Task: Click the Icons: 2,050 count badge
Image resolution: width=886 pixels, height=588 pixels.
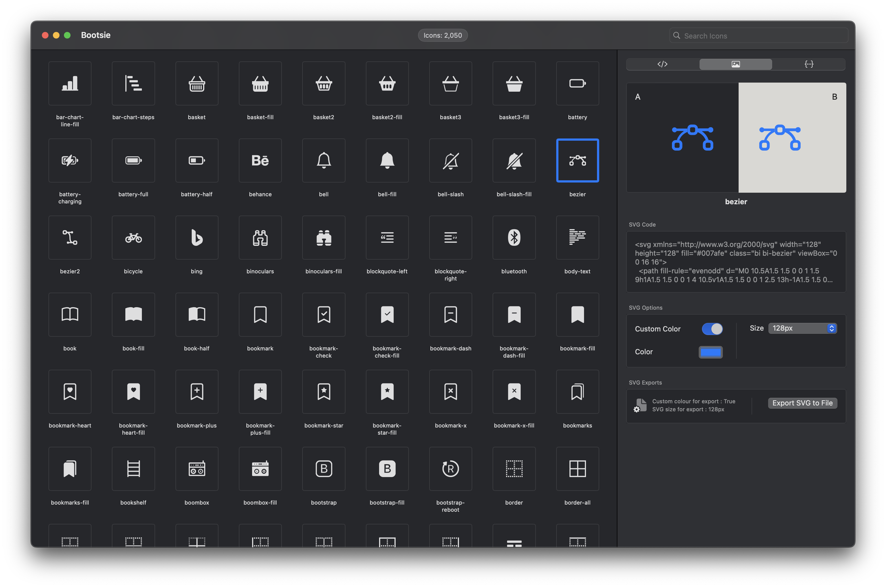Action: pyautogui.click(x=442, y=35)
